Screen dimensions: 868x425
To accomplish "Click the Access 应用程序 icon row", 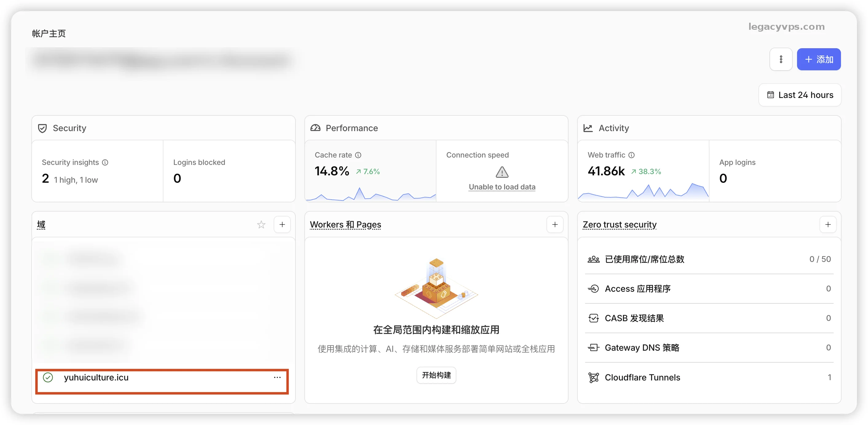I will tap(593, 289).
